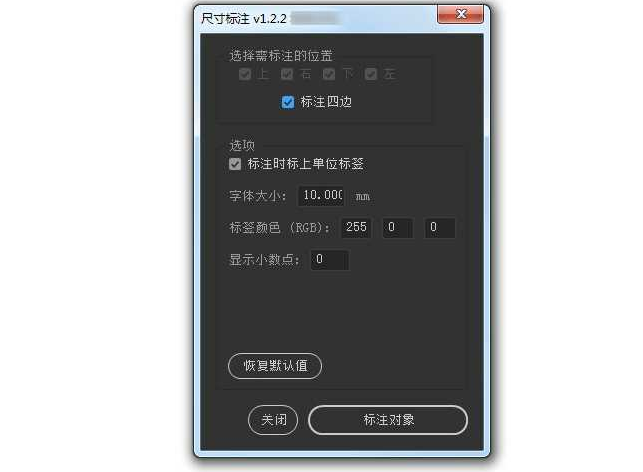Viewport: 643px width, 472px height.
Task: Toggle the 左 position checkbox
Action: [371, 74]
